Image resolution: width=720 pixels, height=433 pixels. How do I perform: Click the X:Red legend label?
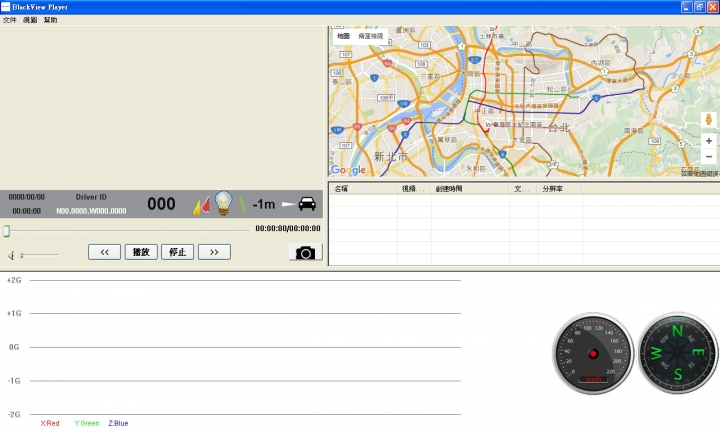click(x=50, y=423)
